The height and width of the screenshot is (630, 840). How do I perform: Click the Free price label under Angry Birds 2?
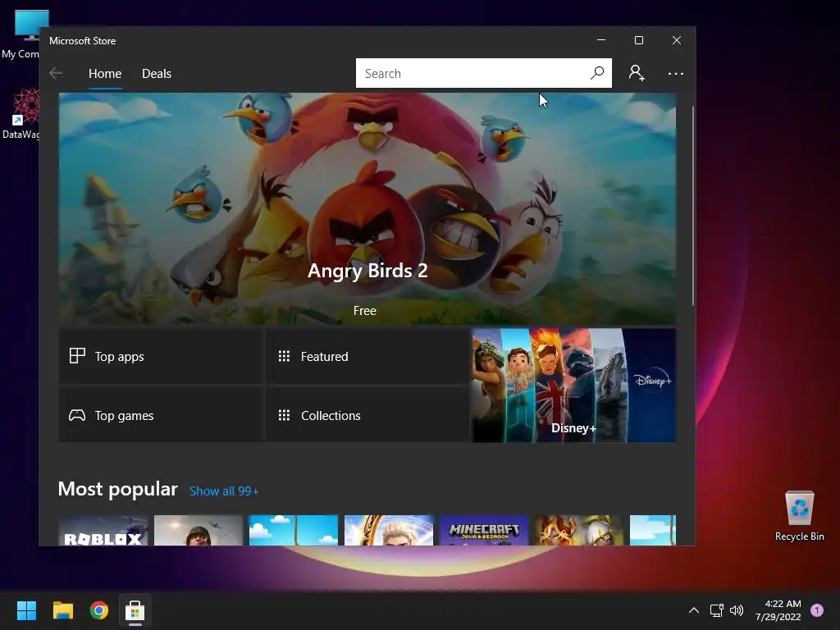click(x=365, y=311)
